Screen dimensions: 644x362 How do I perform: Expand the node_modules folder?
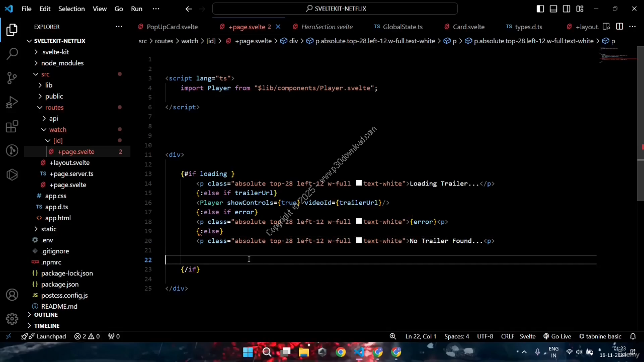click(x=62, y=63)
